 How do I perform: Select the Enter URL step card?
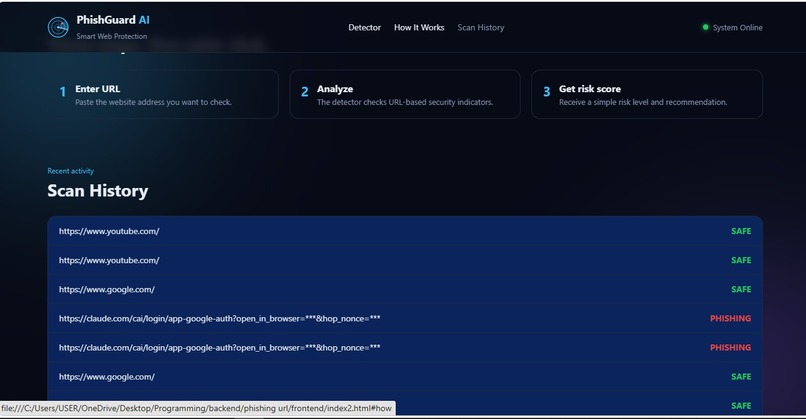[x=163, y=94]
